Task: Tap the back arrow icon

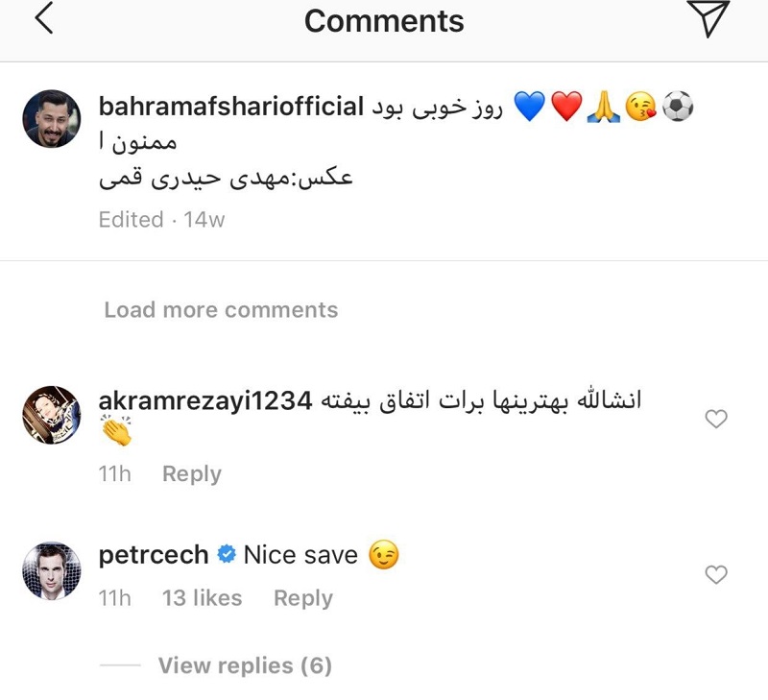Action: tap(44, 20)
